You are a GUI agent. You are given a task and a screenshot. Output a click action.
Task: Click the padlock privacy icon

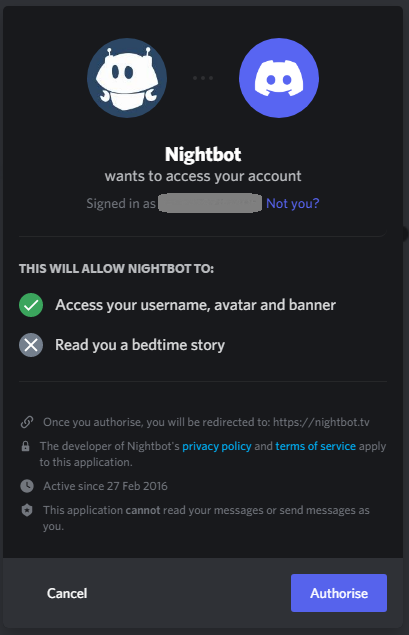point(26,446)
